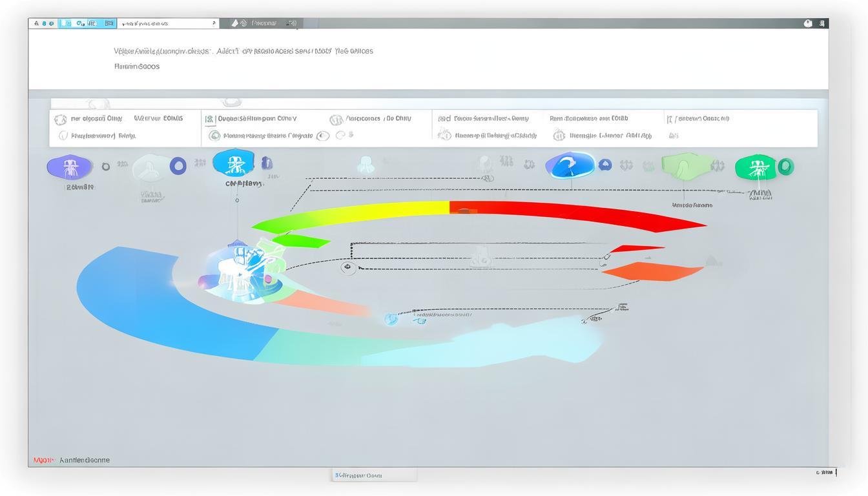Select the bright green icon at far right
Image resolution: width=868 pixels, height=496 pixels.
[x=754, y=167]
